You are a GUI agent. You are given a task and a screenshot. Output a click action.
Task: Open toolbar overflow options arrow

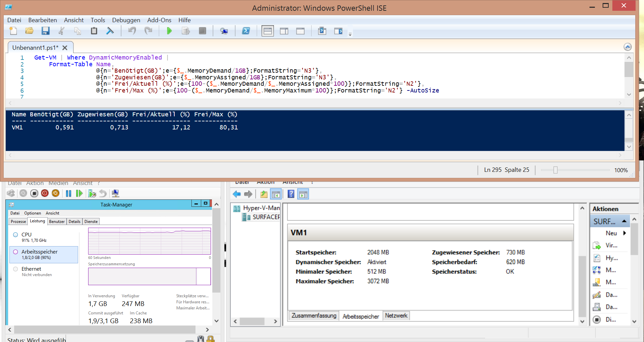point(350,34)
